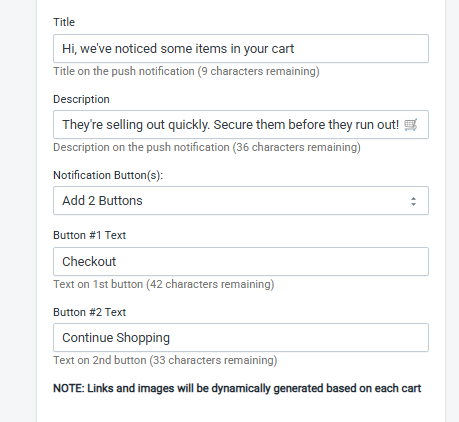The width and height of the screenshot is (459, 422).
Task: Click into the Button #1 Text field
Action: pos(241,262)
